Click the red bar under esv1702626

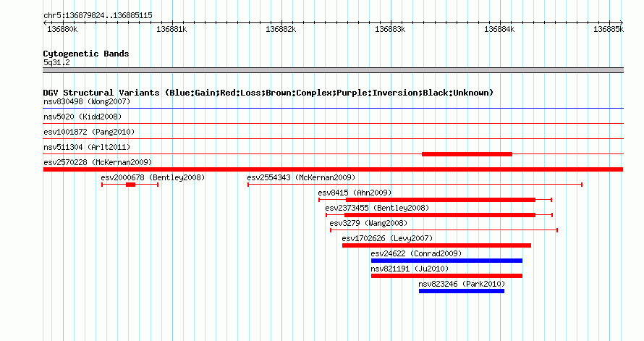tap(436, 245)
